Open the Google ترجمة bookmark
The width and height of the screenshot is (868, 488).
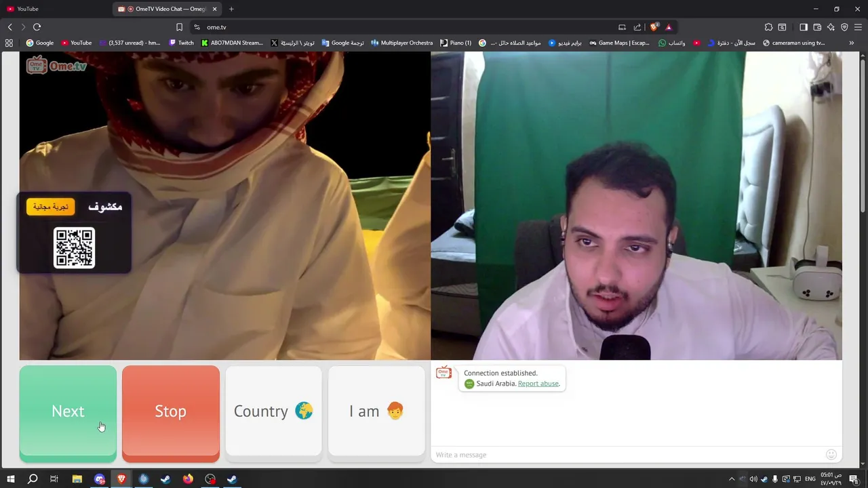342,43
